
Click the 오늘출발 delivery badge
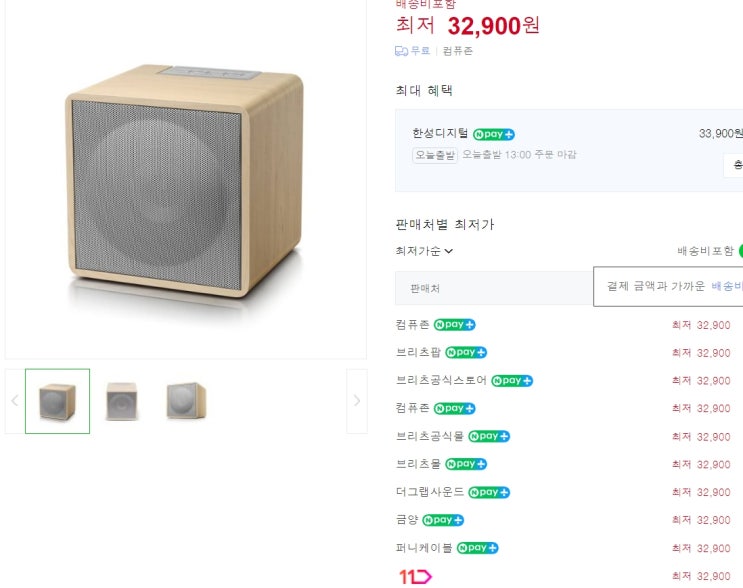pyautogui.click(x=435, y=155)
